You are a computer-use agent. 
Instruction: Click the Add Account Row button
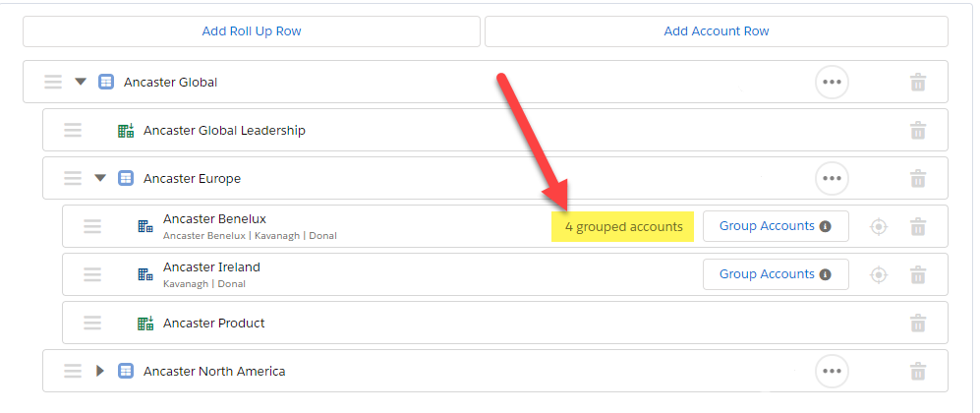(717, 31)
